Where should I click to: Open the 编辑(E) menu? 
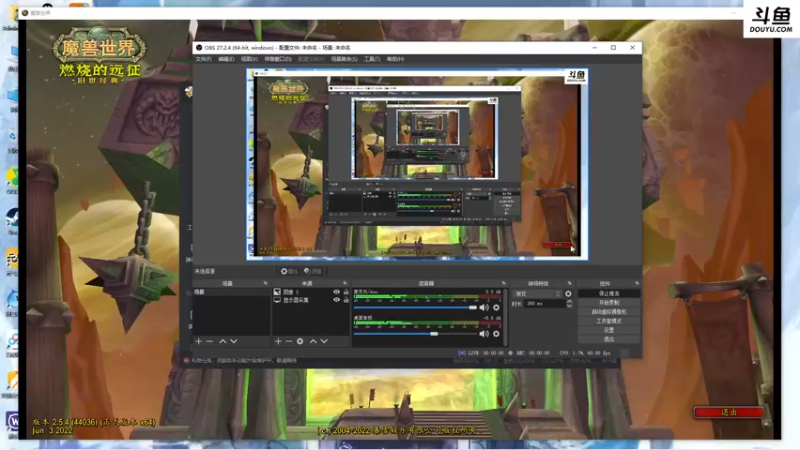coord(226,59)
